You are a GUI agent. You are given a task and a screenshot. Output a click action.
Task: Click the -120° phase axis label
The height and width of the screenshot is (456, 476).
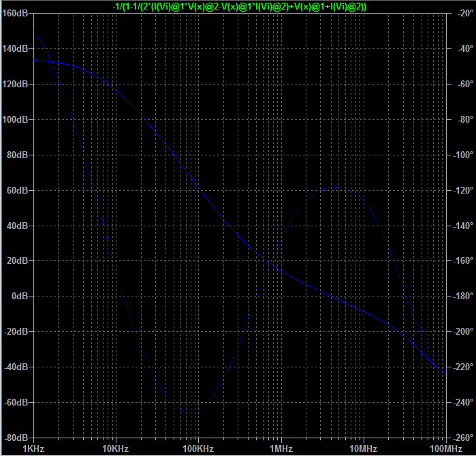[463, 190]
